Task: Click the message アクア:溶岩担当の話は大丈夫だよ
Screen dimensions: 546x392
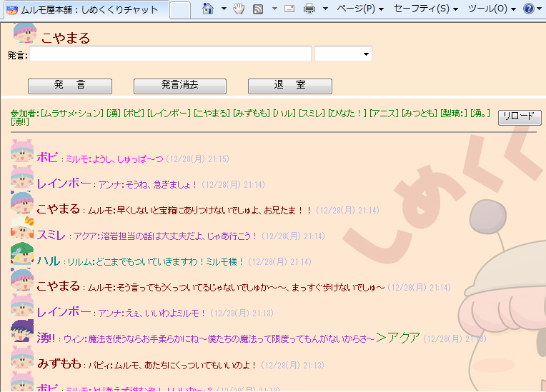Action: [x=166, y=236]
